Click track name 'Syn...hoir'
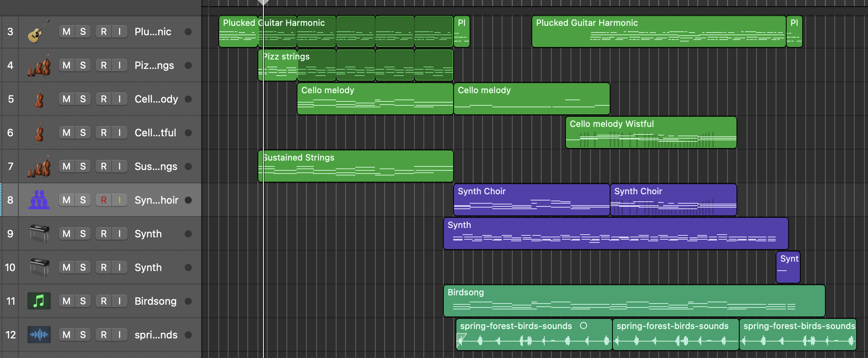The width and height of the screenshot is (868, 358). (157, 200)
